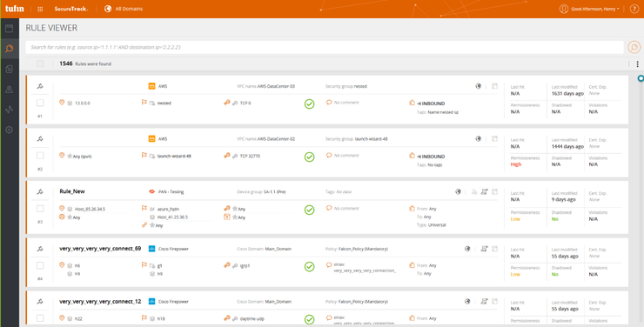Open the three-dot options menu
This screenshot has height=327, width=644.
click(637, 64)
